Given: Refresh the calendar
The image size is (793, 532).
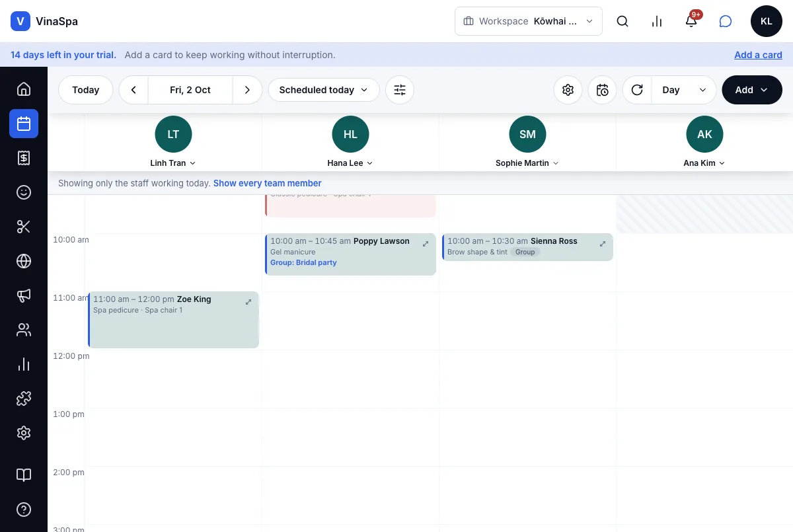Looking at the screenshot, I should (x=637, y=90).
